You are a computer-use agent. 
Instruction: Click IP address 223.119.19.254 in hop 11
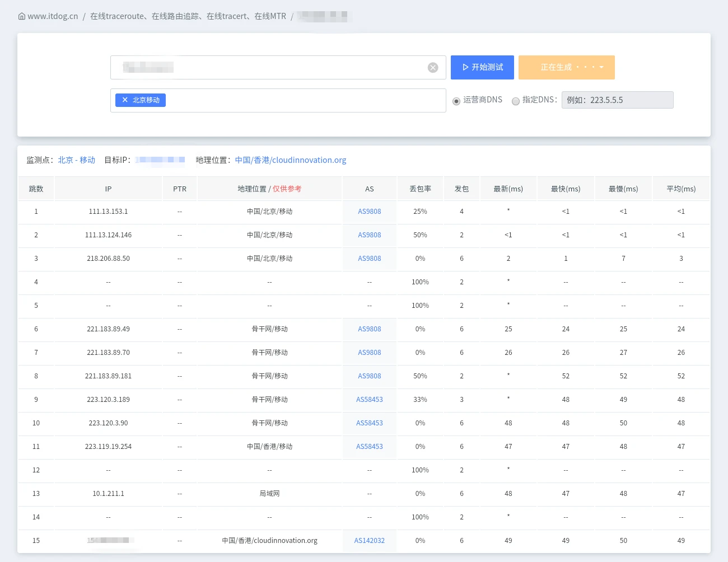pyautogui.click(x=108, y=447)
